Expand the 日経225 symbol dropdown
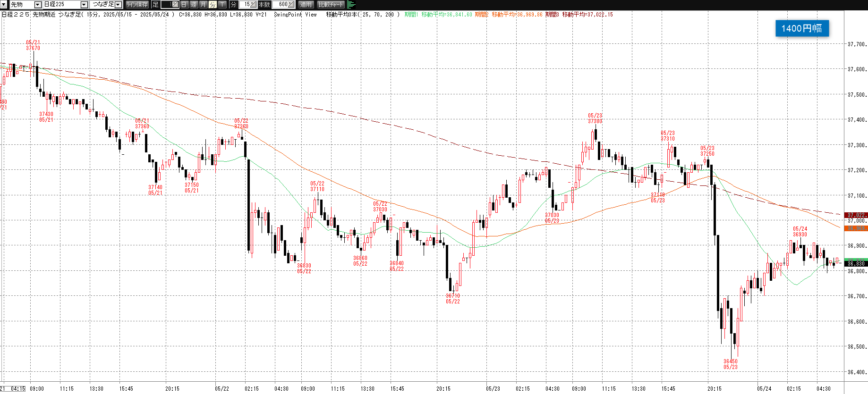The width and height of the screenshot is (868, 394). (x=84, y=5)
